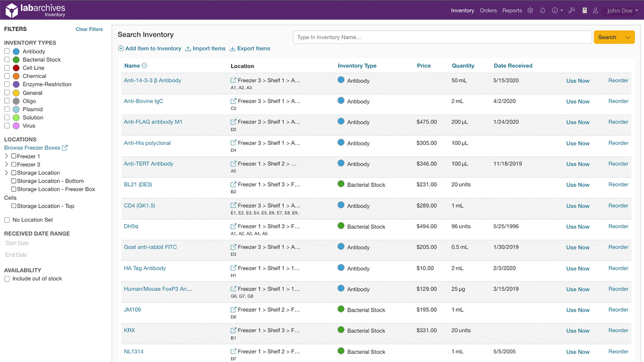Click the Name column sort icon
Viewport: 644px width, 362px height.
pos(144,66)
